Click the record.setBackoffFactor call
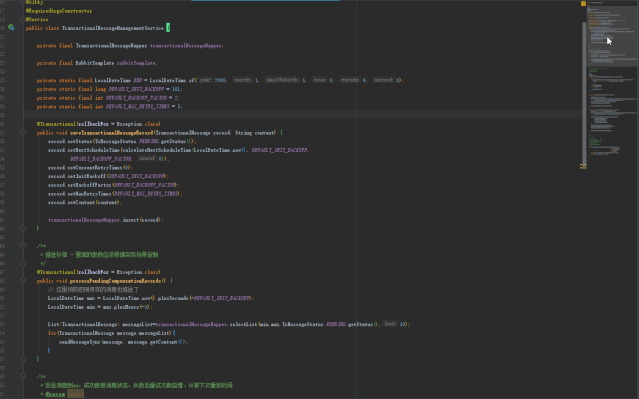The width and height of the screenshot is (639, 399). (114, 185)
